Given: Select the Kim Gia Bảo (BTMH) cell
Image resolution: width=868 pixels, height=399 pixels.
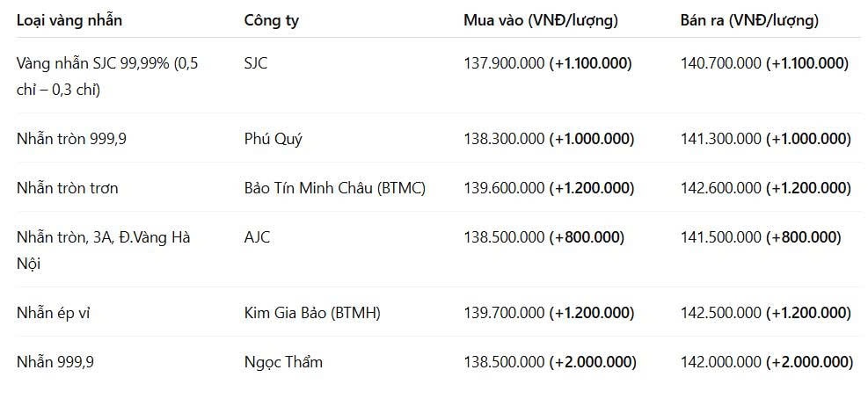Looking at the screenshot, I should coord(312,313).
